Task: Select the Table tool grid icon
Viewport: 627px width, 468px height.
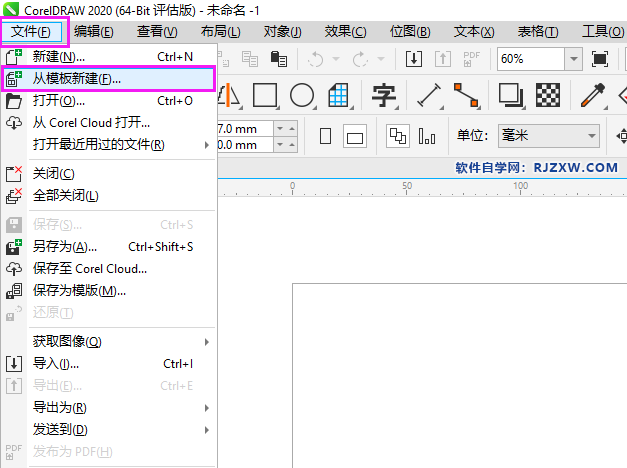Action: [x=339, y=95]
